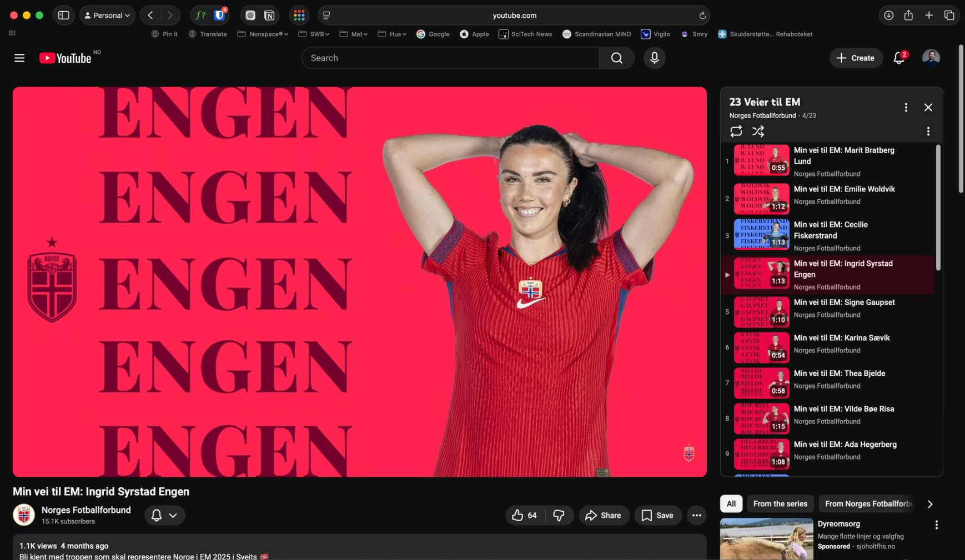Open the Vigilo bookmark
Viewport: 965px width, 560px height.
tap(655, 34)
